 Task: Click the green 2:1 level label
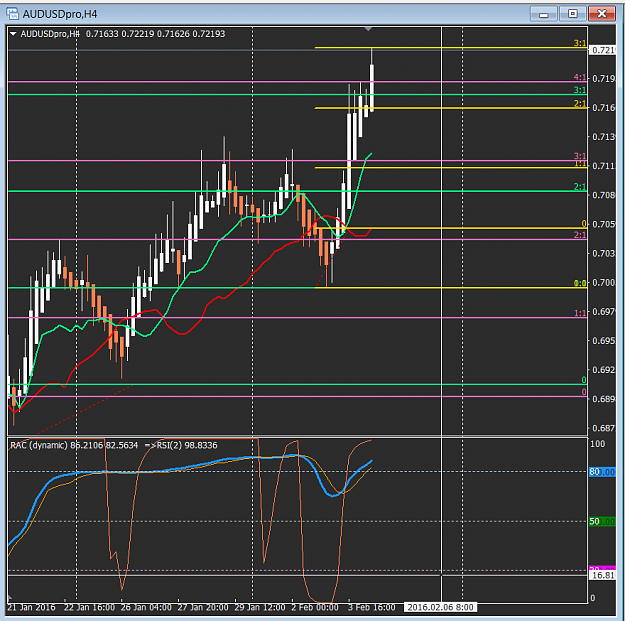[x=580, y=187]
